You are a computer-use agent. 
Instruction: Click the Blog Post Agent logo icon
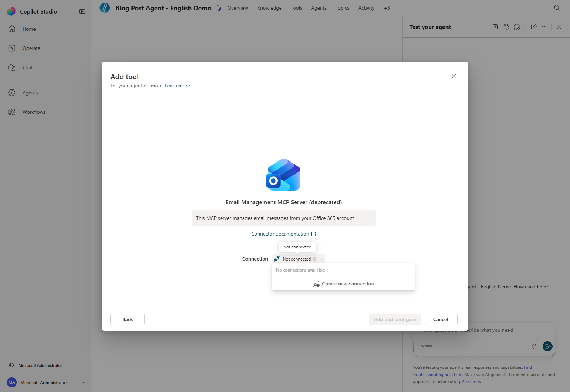click(105, 8)
